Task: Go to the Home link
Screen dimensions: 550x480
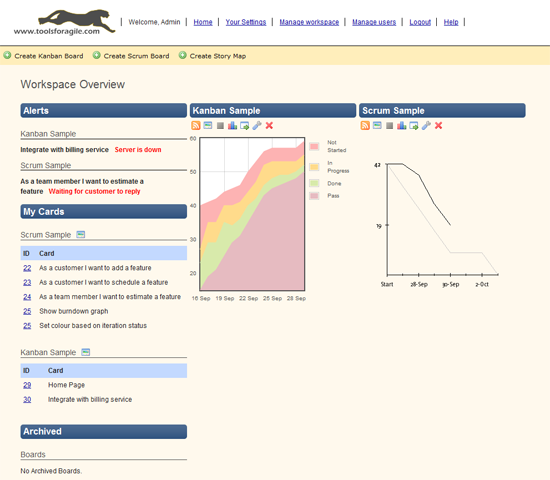Action: coord(203,22)
